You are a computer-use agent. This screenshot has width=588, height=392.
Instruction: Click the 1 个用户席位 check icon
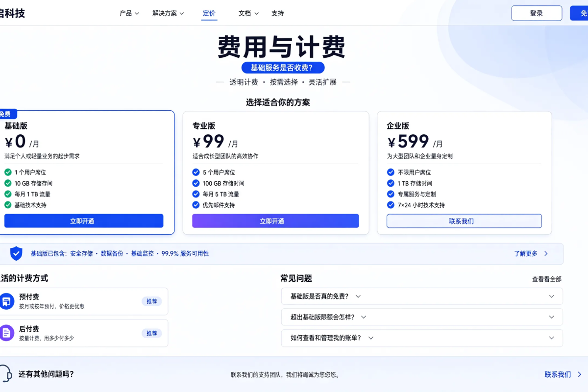coord(8,172)
